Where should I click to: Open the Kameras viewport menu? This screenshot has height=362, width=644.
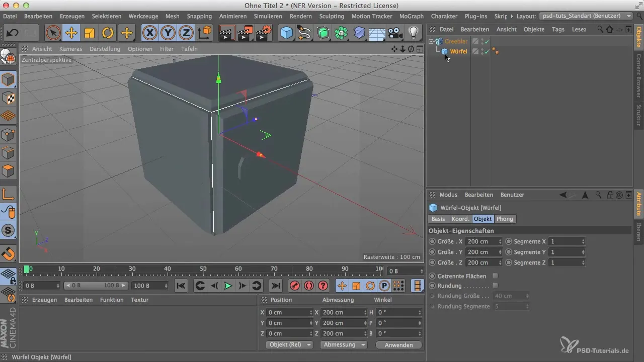70,49
